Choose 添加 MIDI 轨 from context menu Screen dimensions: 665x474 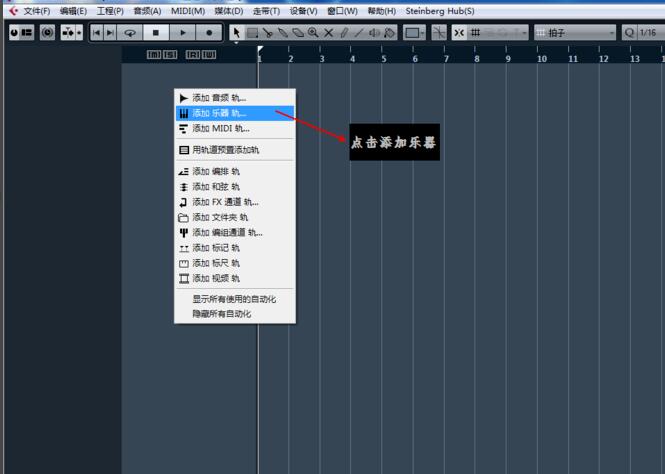tap(235, 128)
